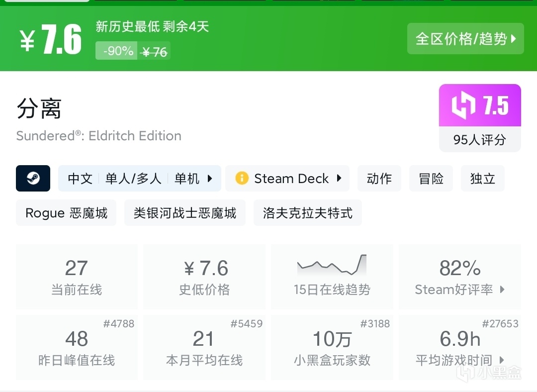Open the Rogue 恶魔城 tag
Viewport: 537px width, 392px height.
pos(66,213)
